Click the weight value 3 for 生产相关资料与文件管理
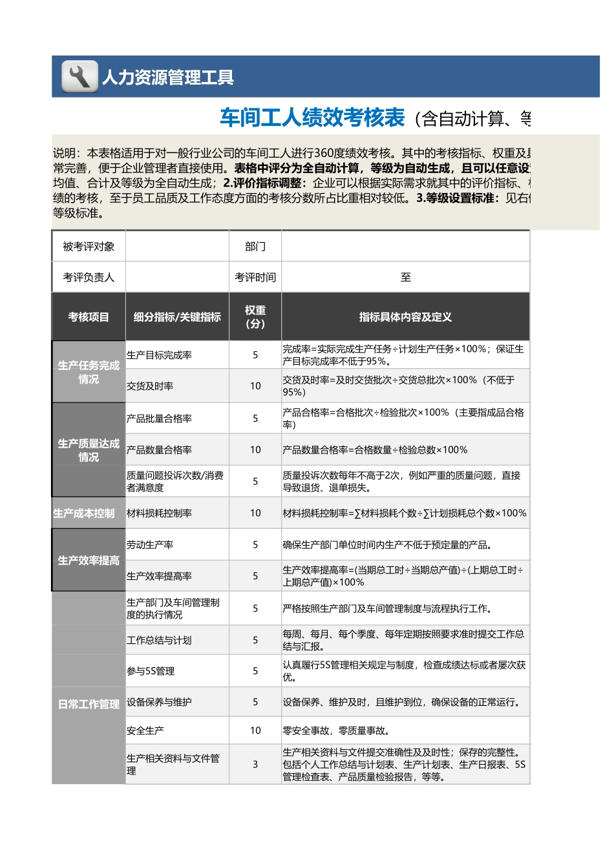Screen dimensions: 614x868 [x=255, y=764]
